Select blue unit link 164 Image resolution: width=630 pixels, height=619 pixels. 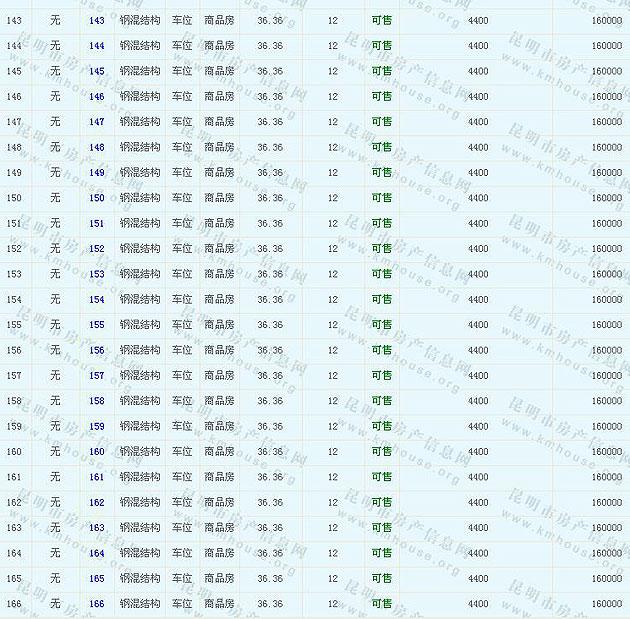[x=96, y=553]
